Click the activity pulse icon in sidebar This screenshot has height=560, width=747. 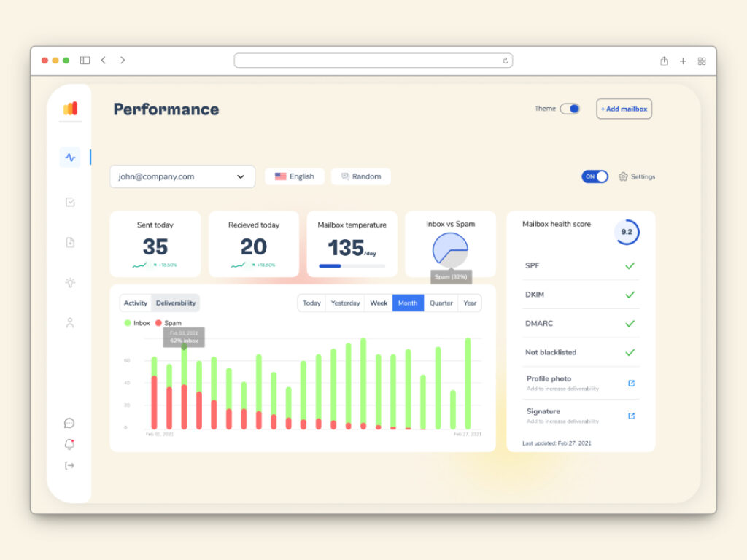[x=70, y=157]
